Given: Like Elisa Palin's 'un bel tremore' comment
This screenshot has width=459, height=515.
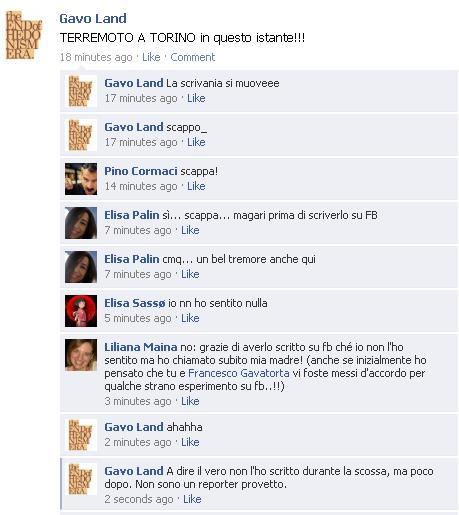Looking at the screenshot, I should click(x=190, y=274).
